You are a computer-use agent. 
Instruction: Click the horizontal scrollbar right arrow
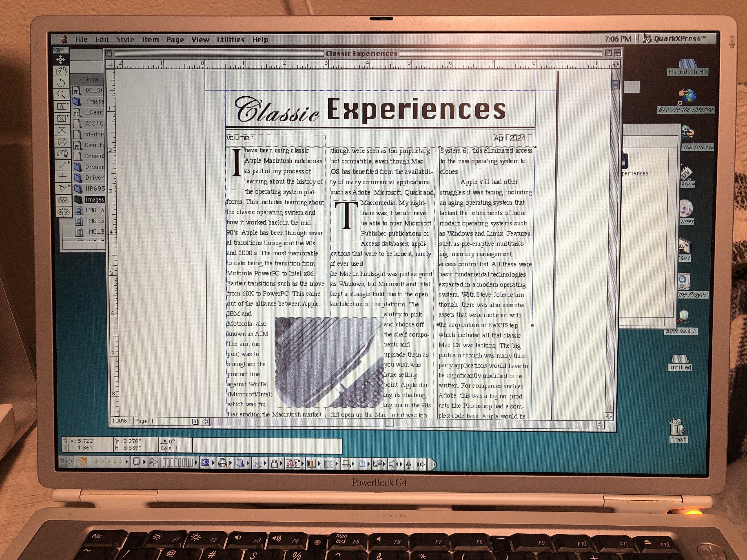(x=600, y=425)
